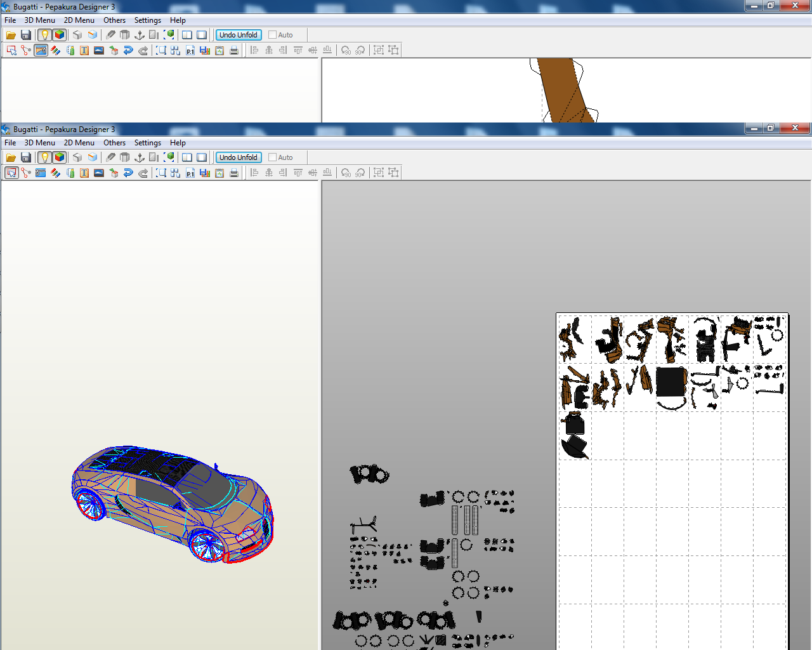Click align-left icon in front window
The image size is (812, 650).
point(254,173)
